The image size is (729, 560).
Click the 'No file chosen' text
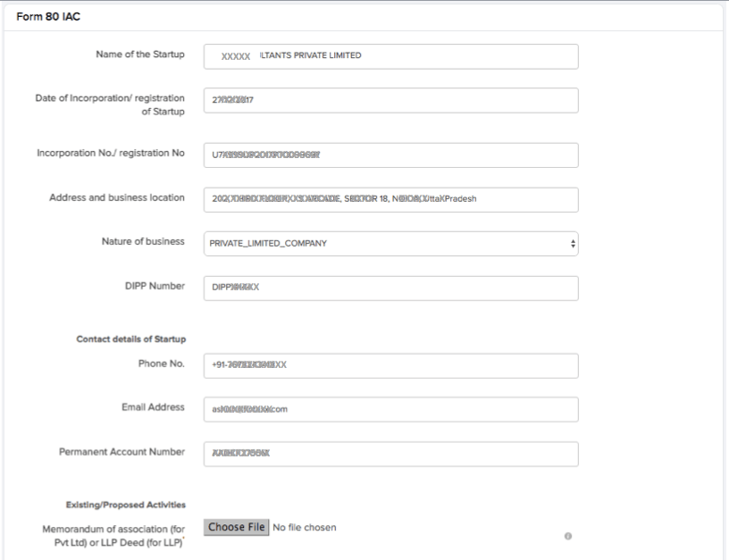305,527
